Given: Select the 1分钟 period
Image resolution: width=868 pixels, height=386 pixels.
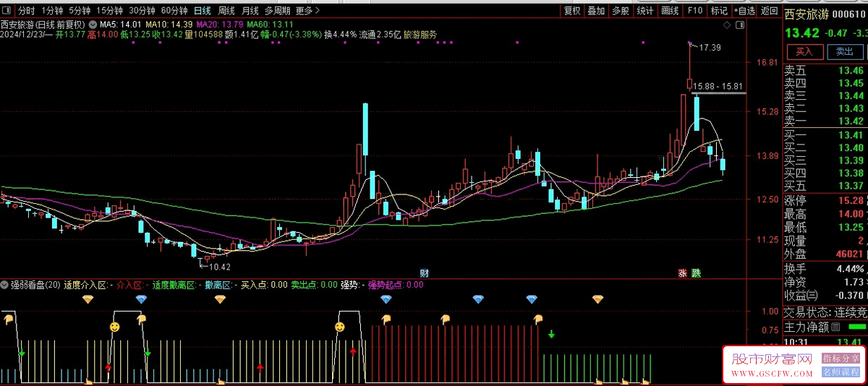Looking at the screenshot, I should point(52,11).
